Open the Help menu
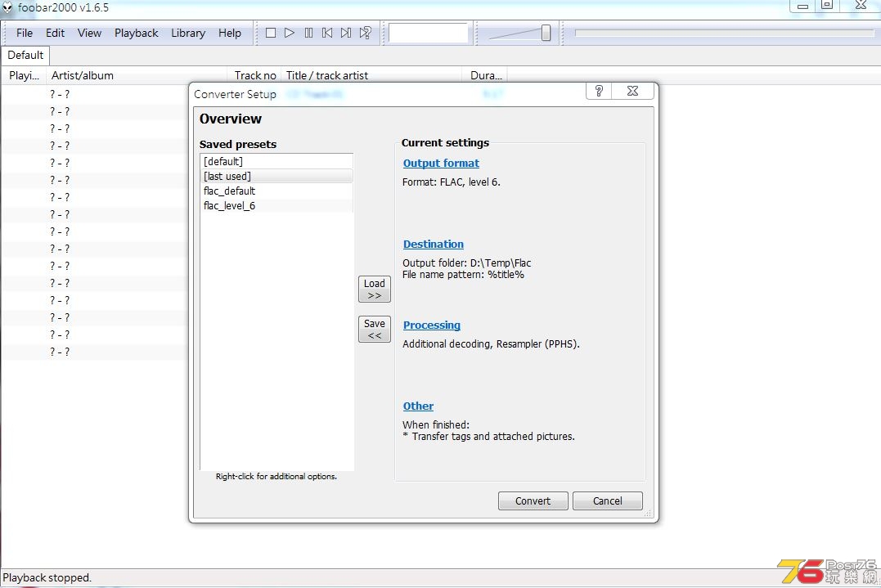 (x=230, y=34)
